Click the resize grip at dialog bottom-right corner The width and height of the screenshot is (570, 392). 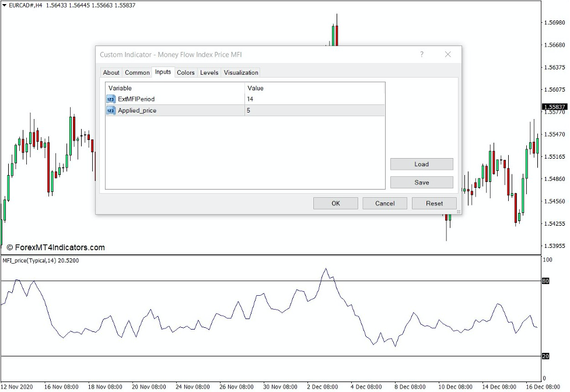(x=458, y=211)
